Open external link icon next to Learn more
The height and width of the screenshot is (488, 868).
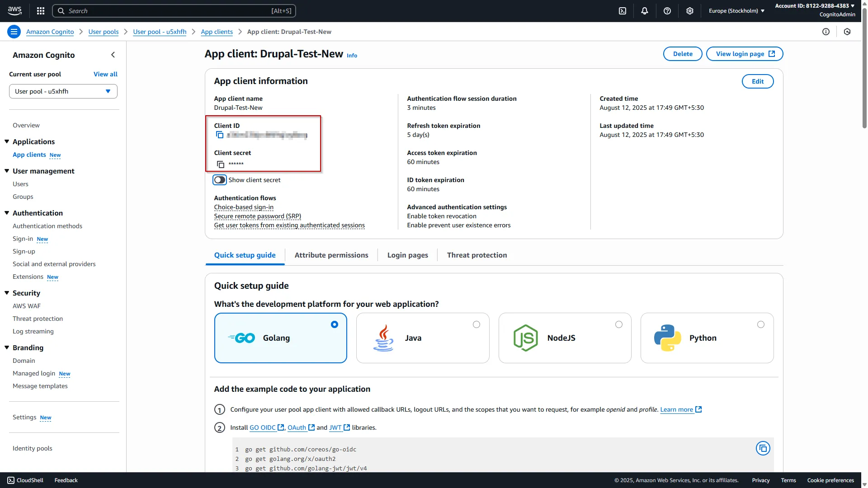coord(698,409)
